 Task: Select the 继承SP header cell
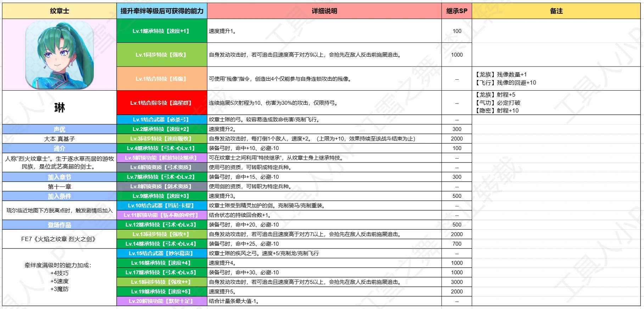coord(457,11)
